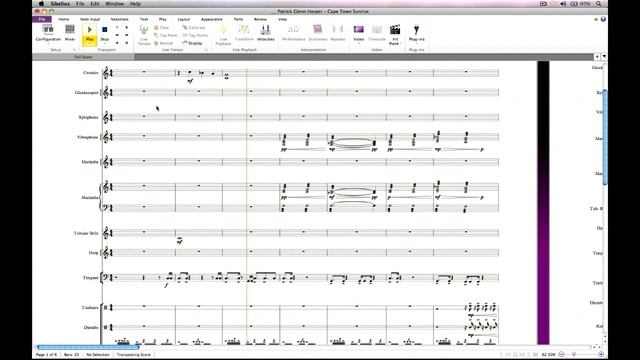Click the vertical scrollbar thumb
Viewport: 640px width, 360px height.
tap(605, 137)
